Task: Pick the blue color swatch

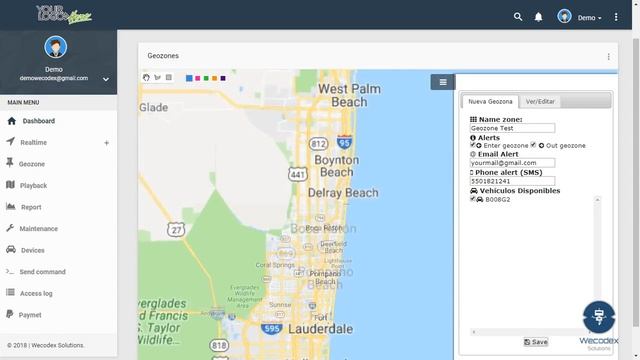Action: [x=189, y=78]
